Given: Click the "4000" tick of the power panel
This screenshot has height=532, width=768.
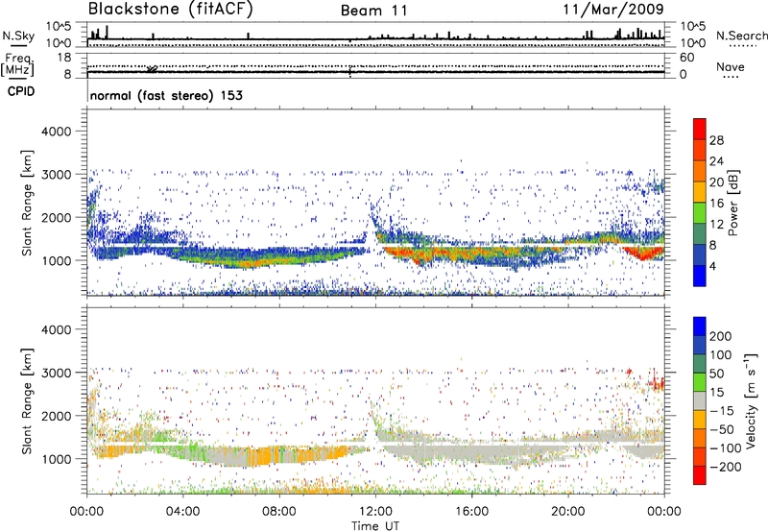Looking at the screenshot, I should pos(56,132).
